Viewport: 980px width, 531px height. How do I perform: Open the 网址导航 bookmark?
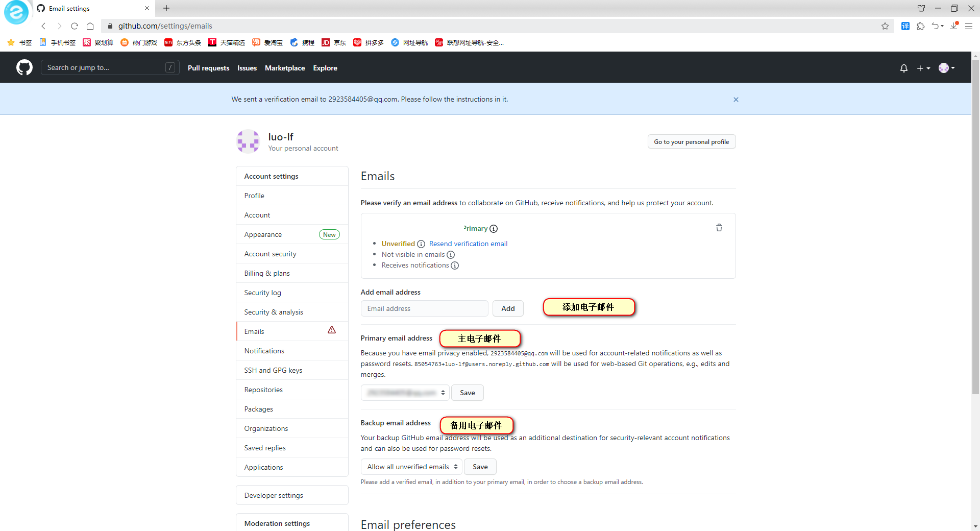pos(409,43)
